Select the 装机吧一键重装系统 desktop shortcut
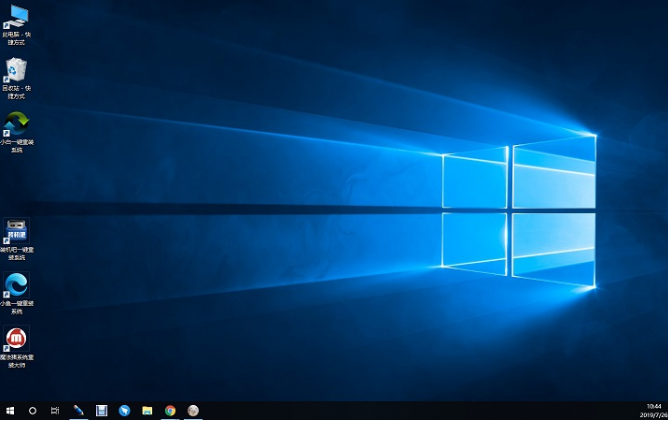 click(x=17, y=231)
